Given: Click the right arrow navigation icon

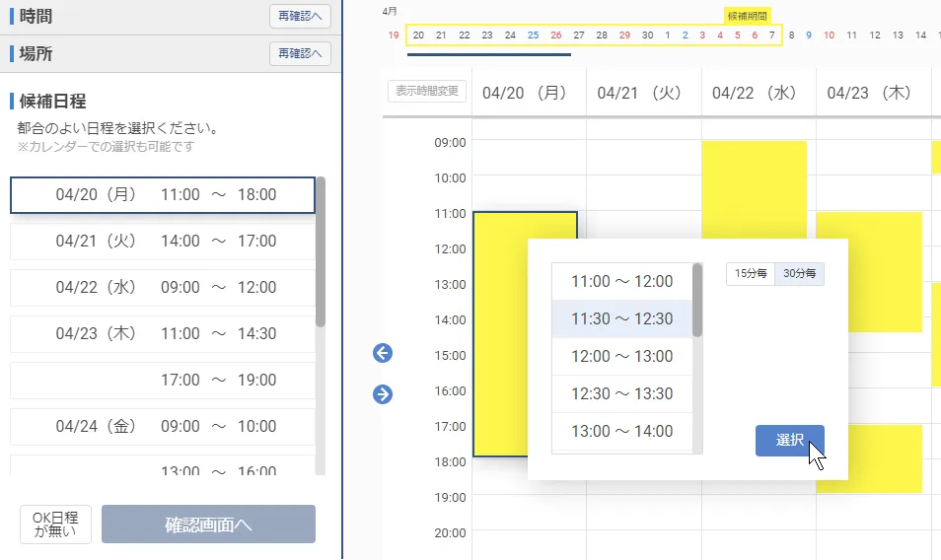Looking at the screenshot, I should point(383,394).
